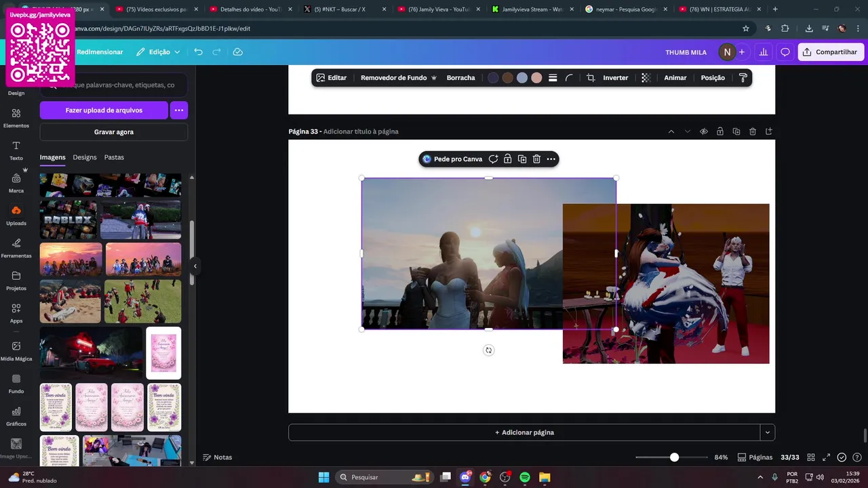Open the Apps sidebar panel

point(16,313)
